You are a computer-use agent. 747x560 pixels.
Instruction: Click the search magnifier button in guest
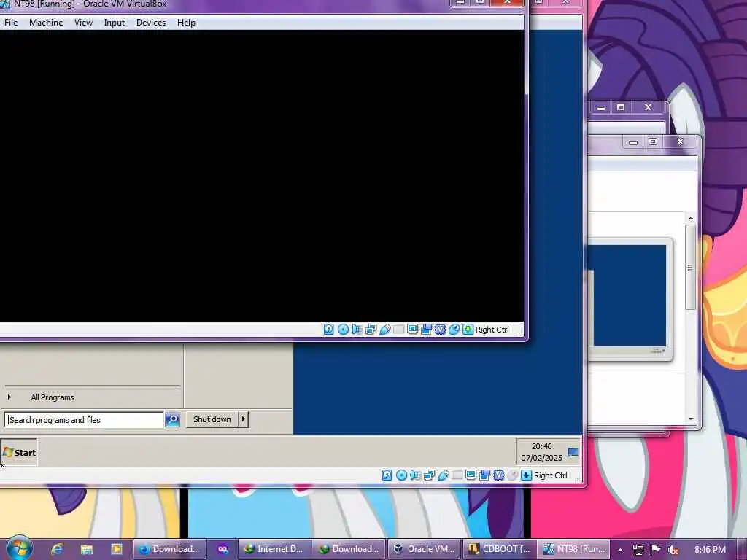(172, 419)
